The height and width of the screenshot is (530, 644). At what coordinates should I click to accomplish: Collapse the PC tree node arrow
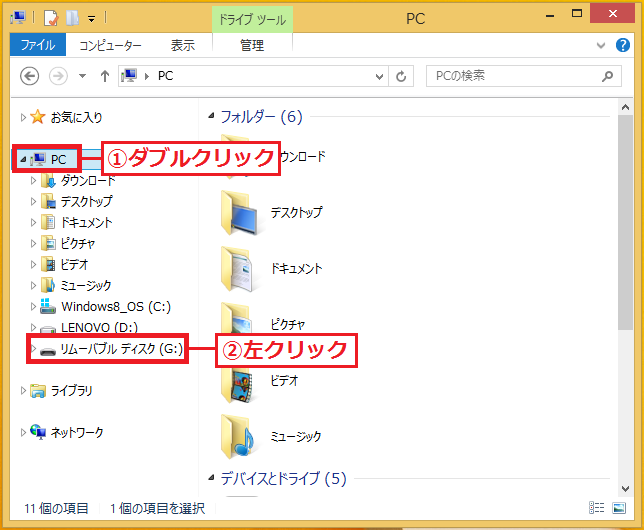[23, 159]
